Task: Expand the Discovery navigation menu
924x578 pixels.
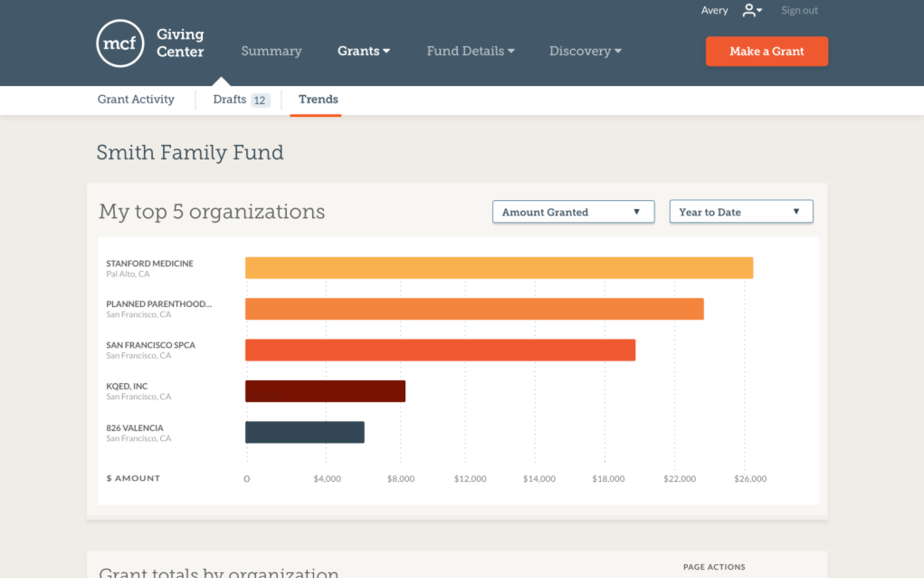Action: [585, 51]
